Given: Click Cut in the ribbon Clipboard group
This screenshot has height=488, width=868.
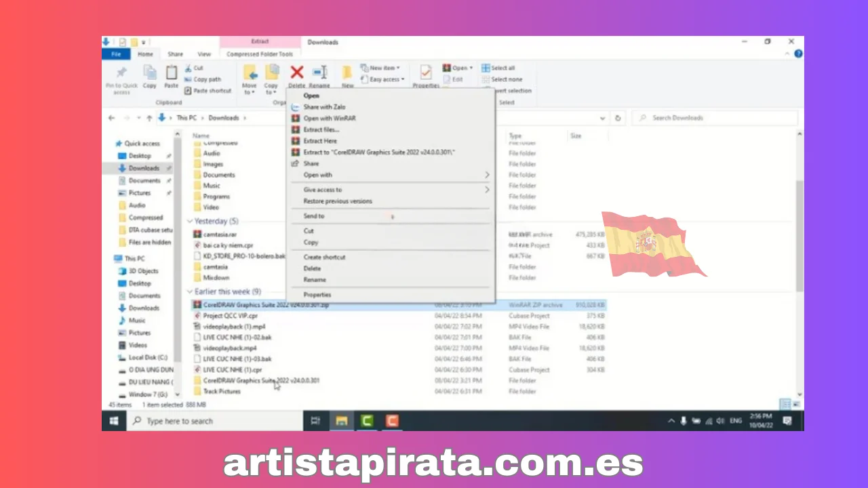Looking at the screenshot, I should pyautogui.click(x=194, y=68).
